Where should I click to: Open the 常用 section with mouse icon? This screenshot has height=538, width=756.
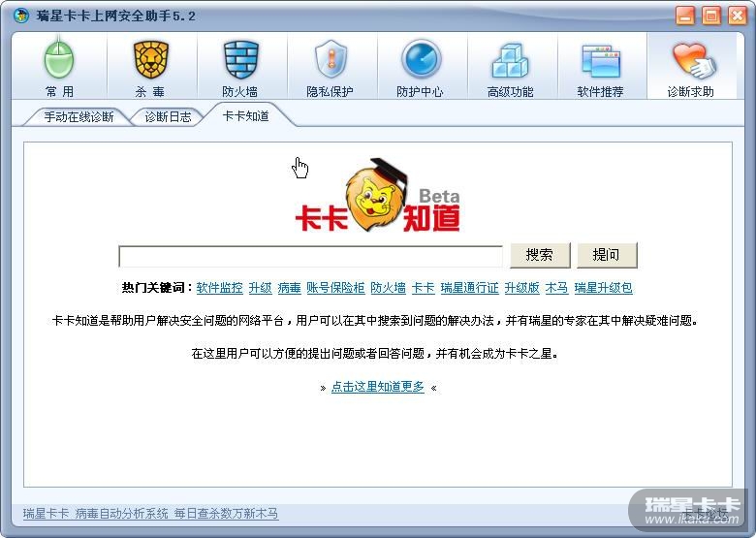[59, 68]
